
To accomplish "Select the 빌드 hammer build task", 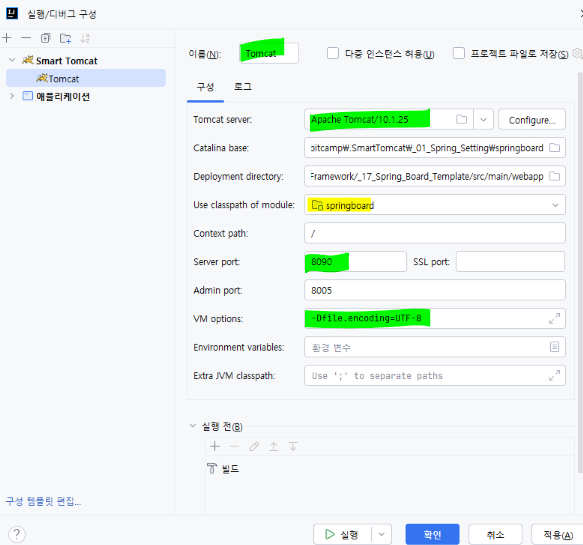I will click(x=223, y=468).
